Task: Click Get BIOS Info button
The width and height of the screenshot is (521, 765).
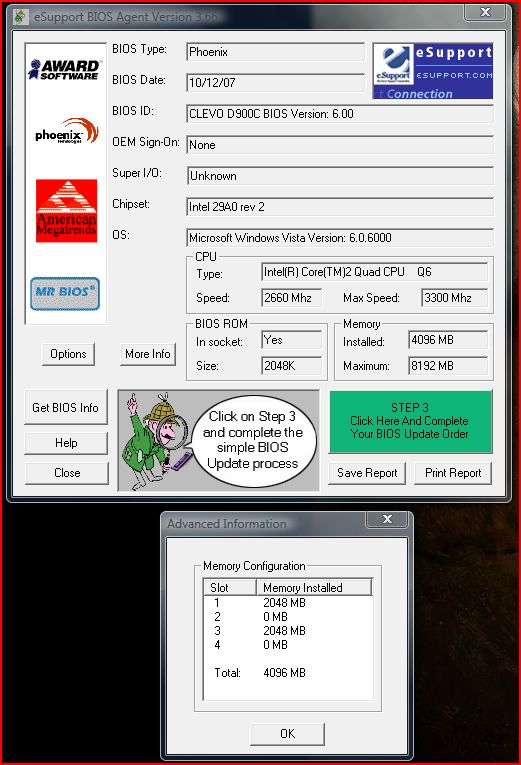Action: 65,407
